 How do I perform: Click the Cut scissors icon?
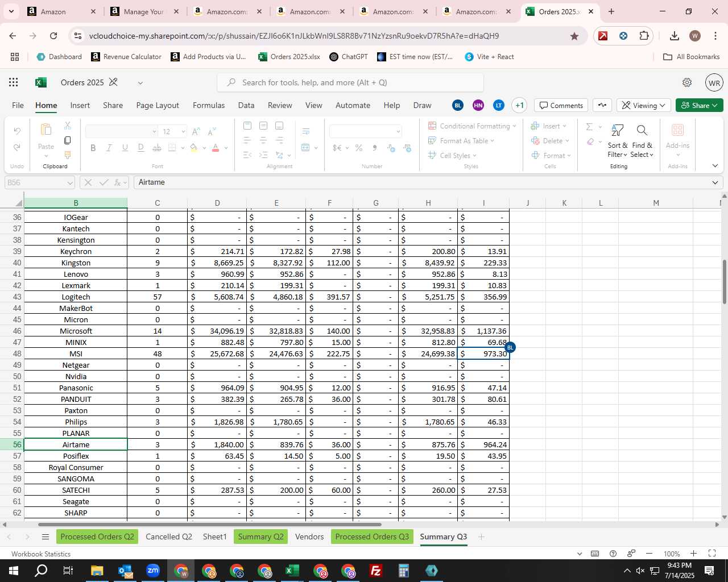pos(68,126)
